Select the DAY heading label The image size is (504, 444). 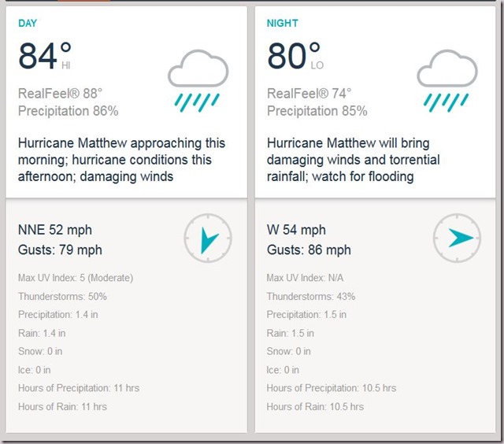[28, 23]
